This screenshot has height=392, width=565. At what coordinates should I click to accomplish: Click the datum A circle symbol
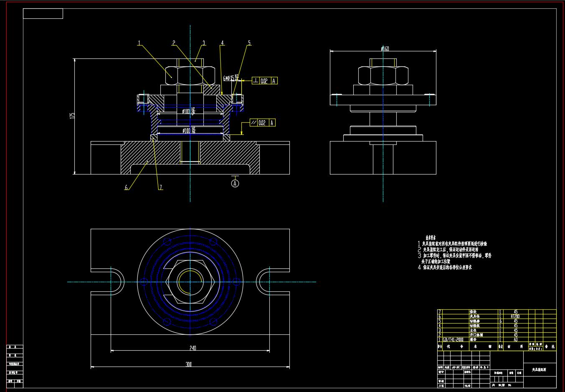point(235,183)
